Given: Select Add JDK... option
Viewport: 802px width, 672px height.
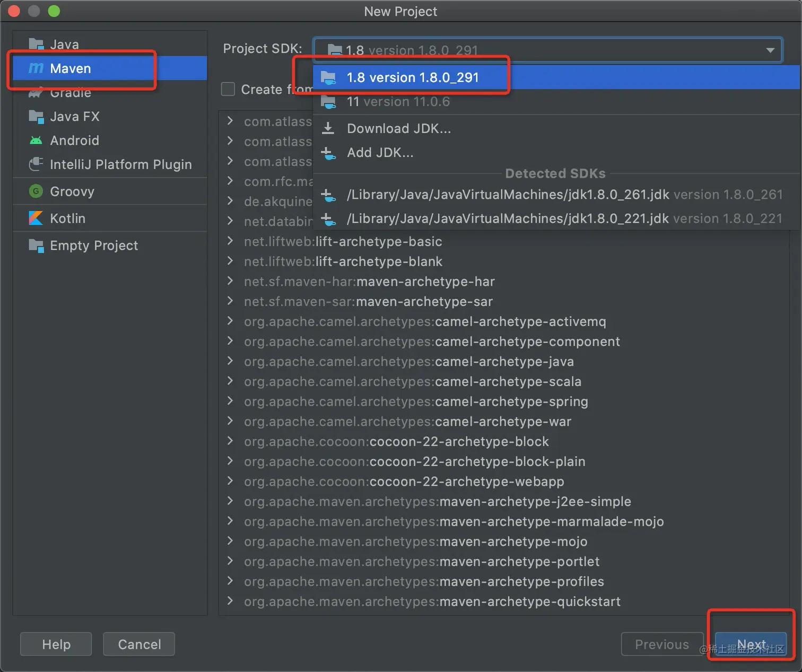Looking at the screenshot, I should pos(556,153).
